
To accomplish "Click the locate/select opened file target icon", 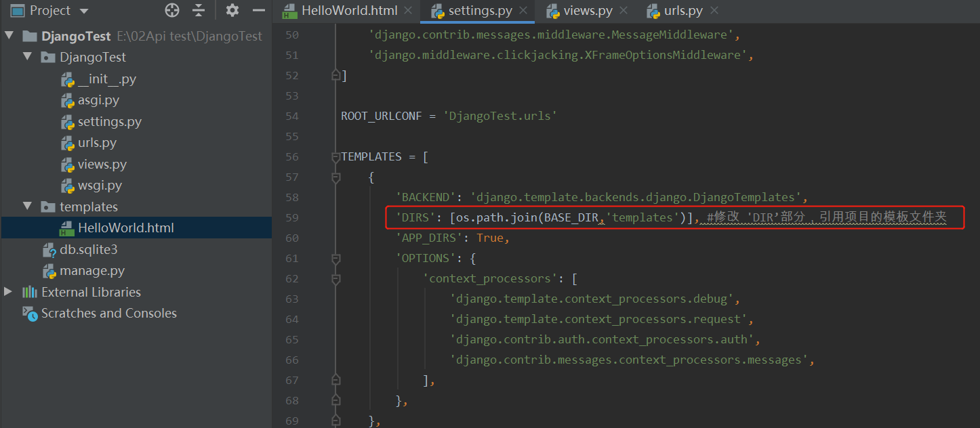I will (x=172, y=10).
